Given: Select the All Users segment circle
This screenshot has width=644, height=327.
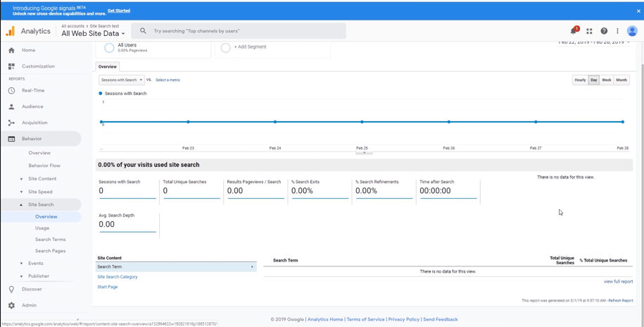Looking at the screenshot, I should pos(109,48).
